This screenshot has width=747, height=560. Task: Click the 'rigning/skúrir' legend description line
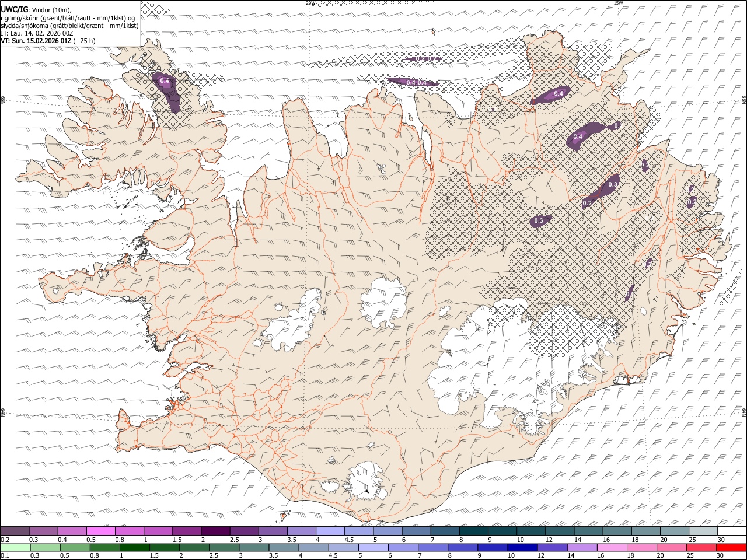pyautogui.click(x=68, y=18)
